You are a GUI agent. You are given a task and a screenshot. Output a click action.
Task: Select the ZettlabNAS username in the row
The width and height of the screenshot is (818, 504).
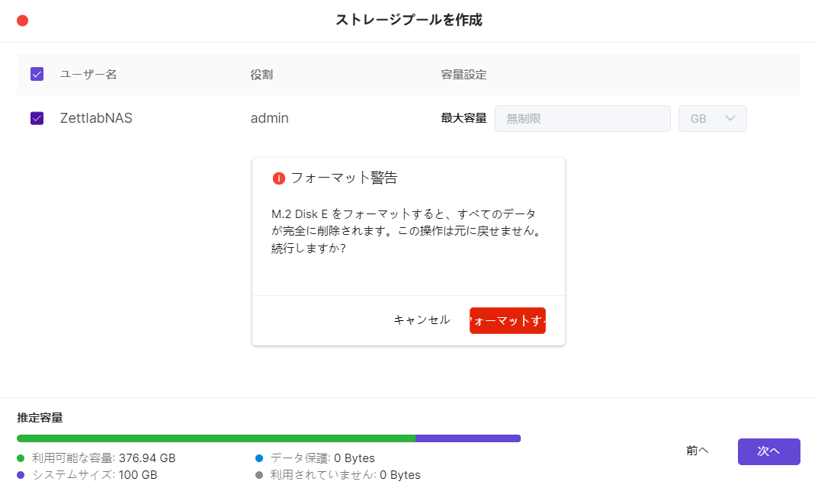pos(96,118)
